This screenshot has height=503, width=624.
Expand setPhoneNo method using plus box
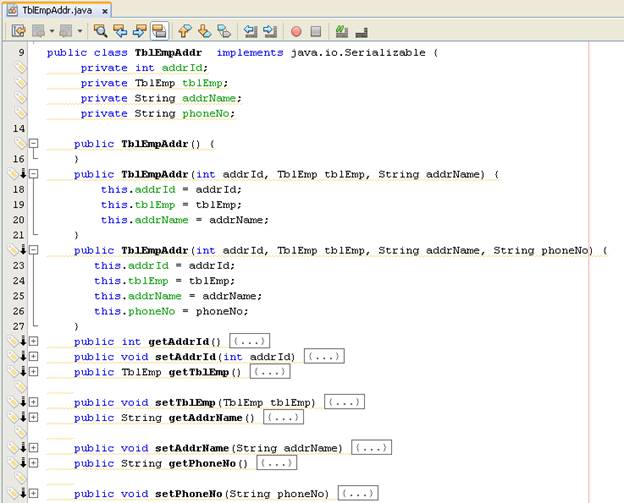point(34,494)
